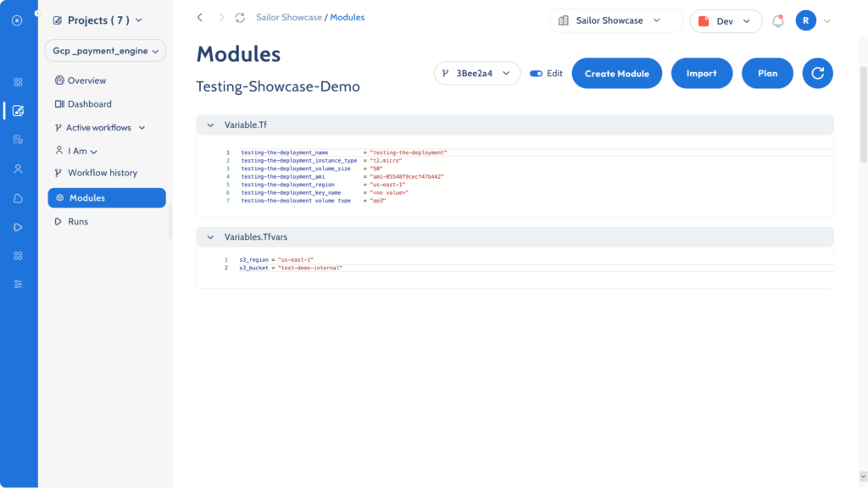Image resolution: width=868 pixels, height=488 pixels.
Task: Click the "t2.micro" instance type value
Action: tap(386, 160)
